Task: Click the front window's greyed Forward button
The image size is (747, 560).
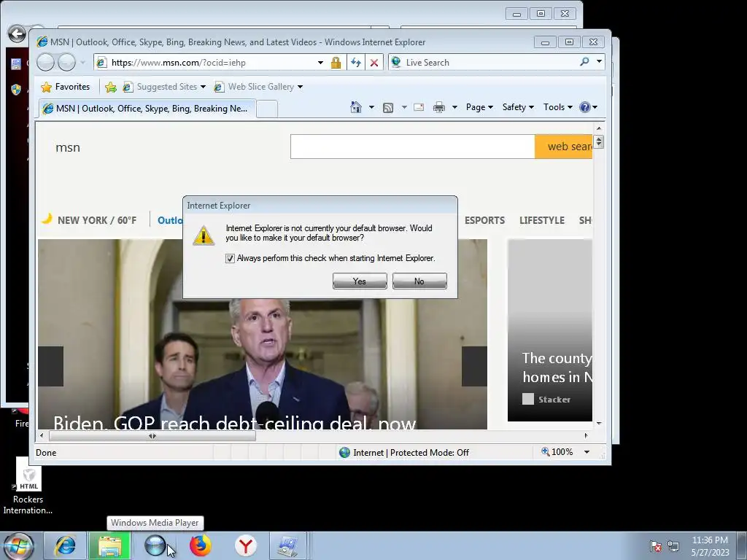Action: point(66,63)
